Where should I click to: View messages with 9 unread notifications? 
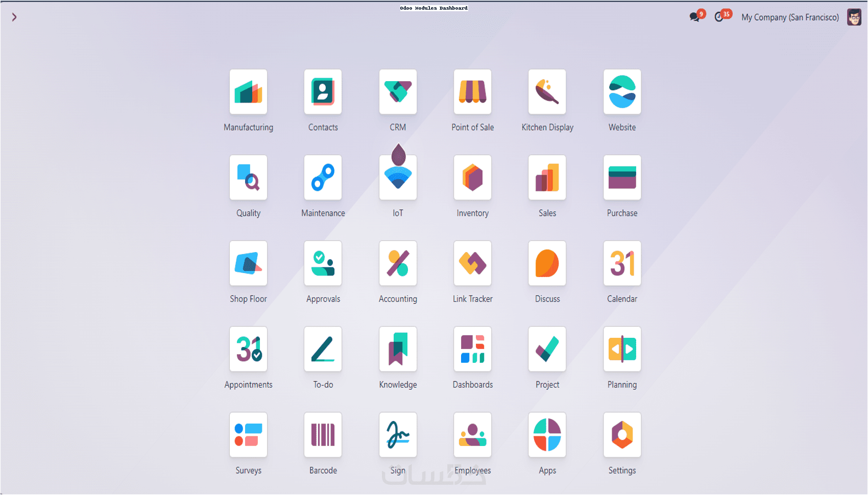[697, 16]
